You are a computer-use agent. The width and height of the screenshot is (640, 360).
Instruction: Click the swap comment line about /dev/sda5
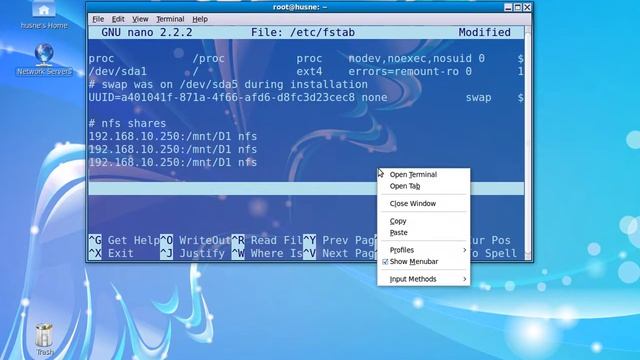click(228, 84)
